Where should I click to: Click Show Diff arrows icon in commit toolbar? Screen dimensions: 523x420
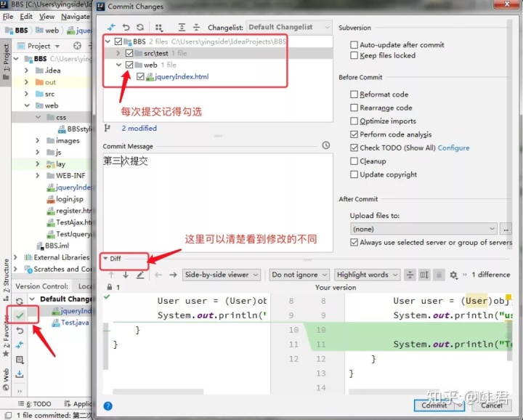[111, 28]
